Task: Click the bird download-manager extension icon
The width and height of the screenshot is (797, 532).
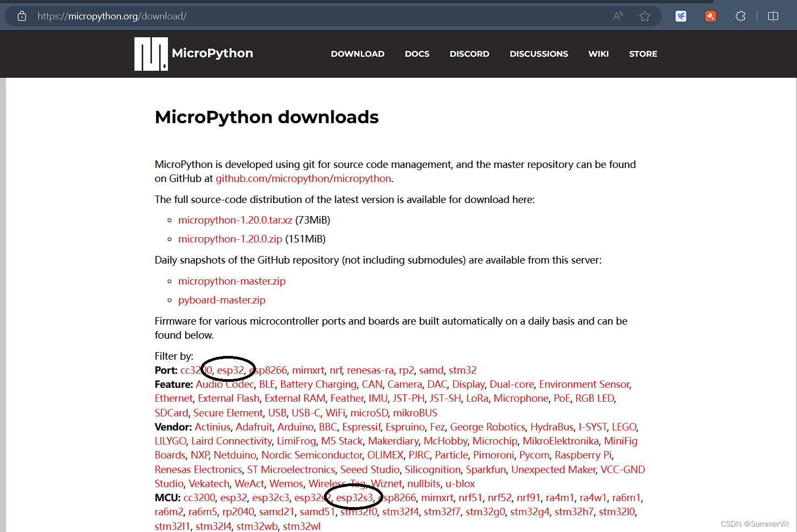Action: coord(681,16)
